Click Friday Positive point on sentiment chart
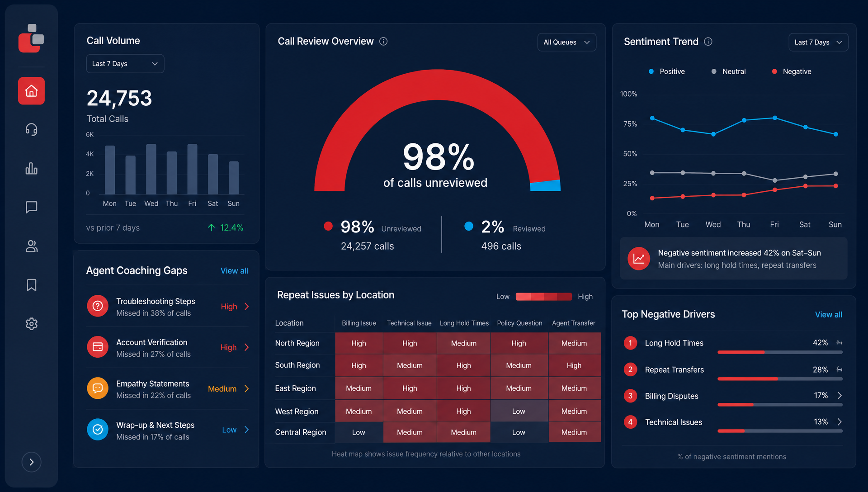The width and height of the screenshot is (868, 492). [x=775, y=118]
